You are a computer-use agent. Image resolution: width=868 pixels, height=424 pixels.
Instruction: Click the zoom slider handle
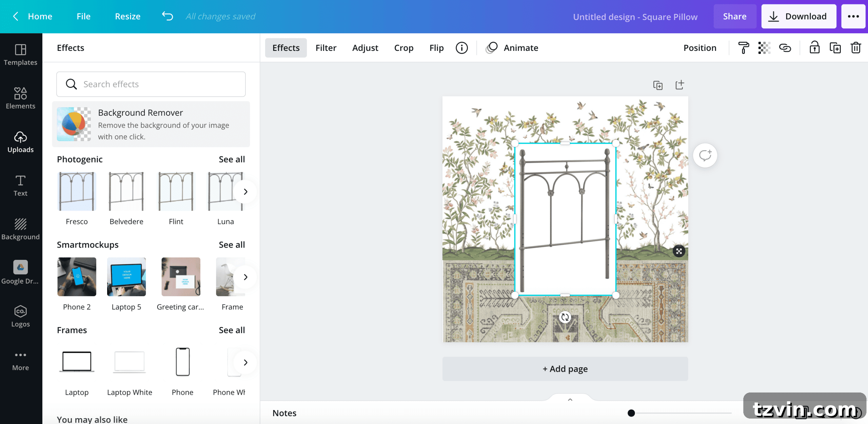click(x=631, y=413)
